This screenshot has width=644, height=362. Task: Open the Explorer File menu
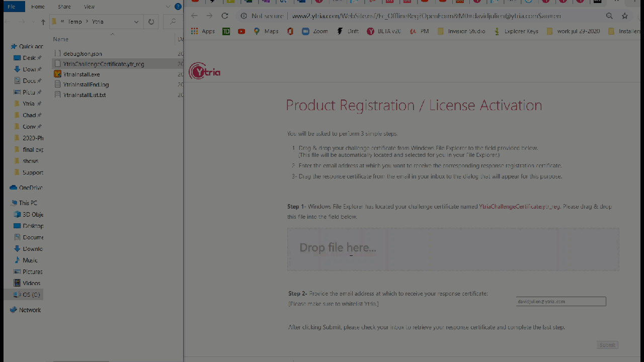click(12, 7)
